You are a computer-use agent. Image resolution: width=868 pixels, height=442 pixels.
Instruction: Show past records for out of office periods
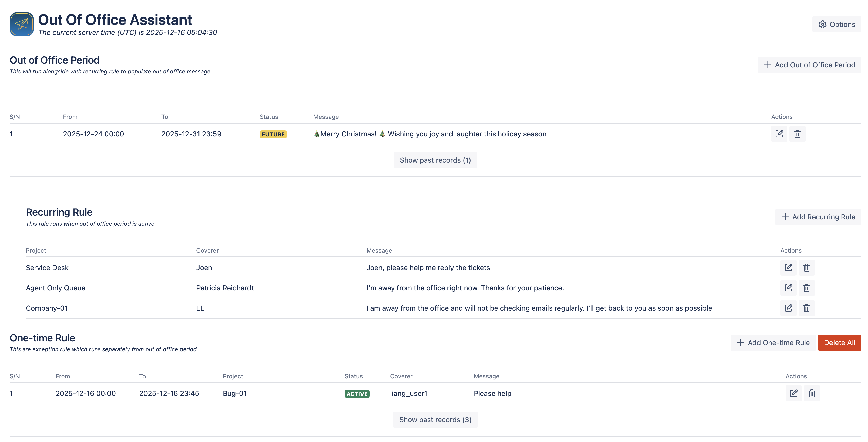(x=435, y=160)
